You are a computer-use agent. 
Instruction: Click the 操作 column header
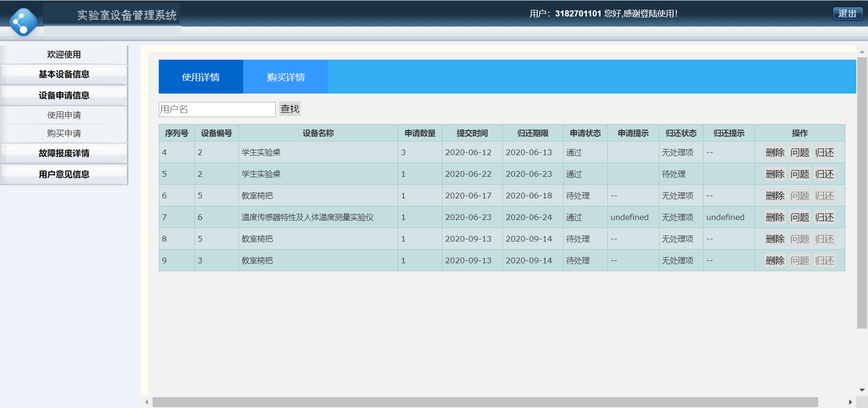[x=800, y=133]
